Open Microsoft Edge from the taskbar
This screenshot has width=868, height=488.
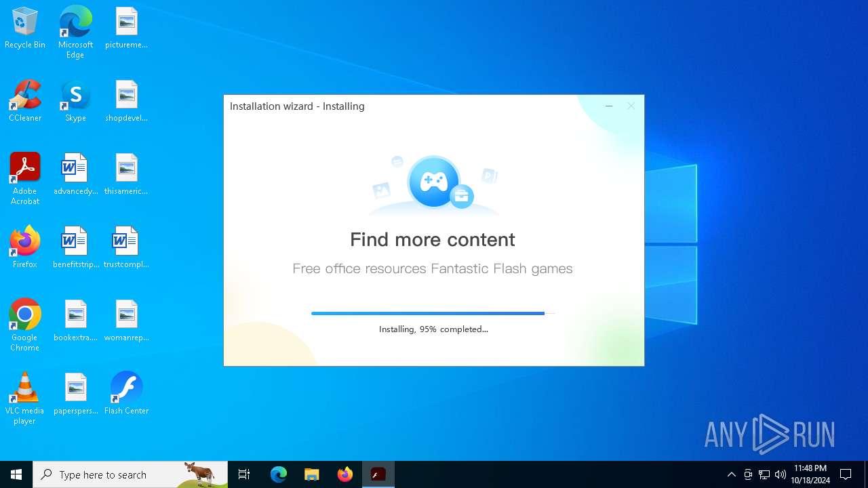279,474
